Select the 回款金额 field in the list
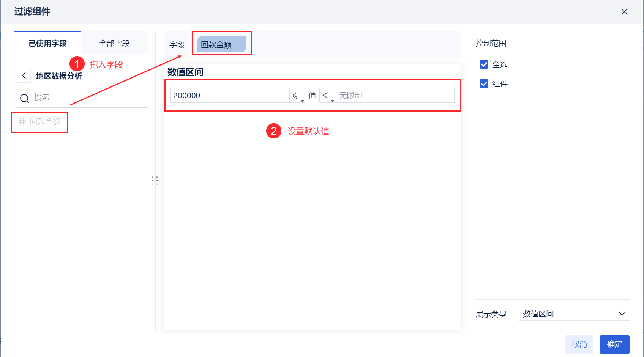This screenshot has height=357, width=644. click(x=45, y=121)
